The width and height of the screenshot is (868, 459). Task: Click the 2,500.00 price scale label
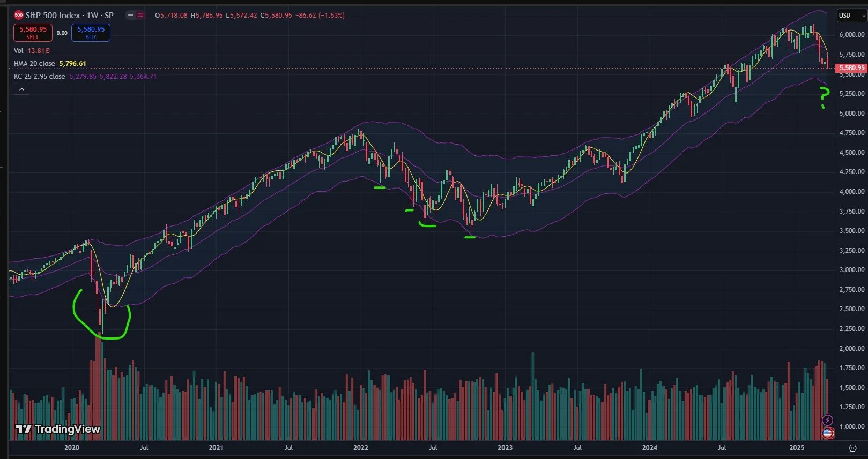pyautogui.click(x=852, y=309)
